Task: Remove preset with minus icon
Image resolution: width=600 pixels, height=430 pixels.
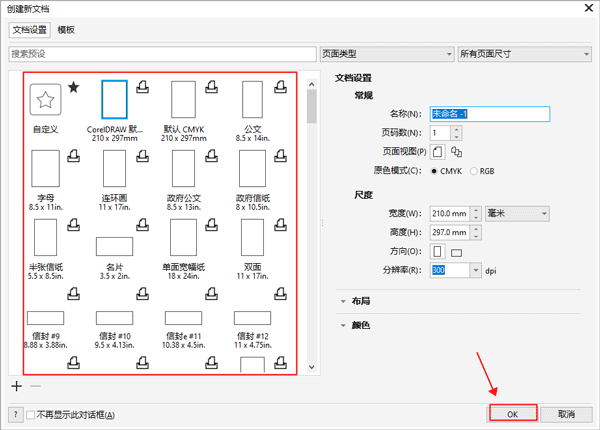Action: [35, 386]
